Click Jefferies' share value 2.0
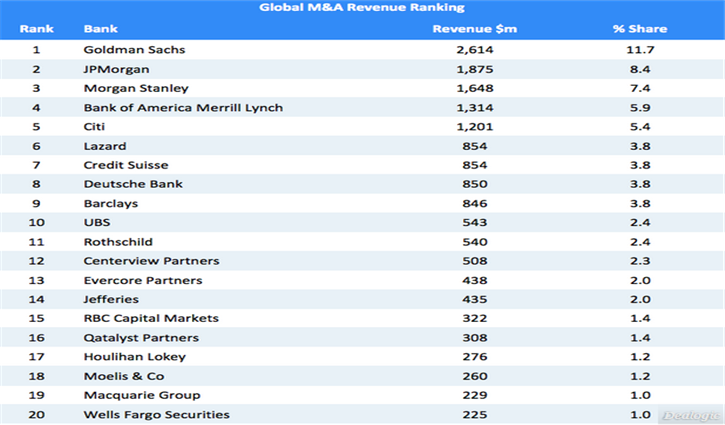Screen dimensions: 725x425 click(640, 299)
